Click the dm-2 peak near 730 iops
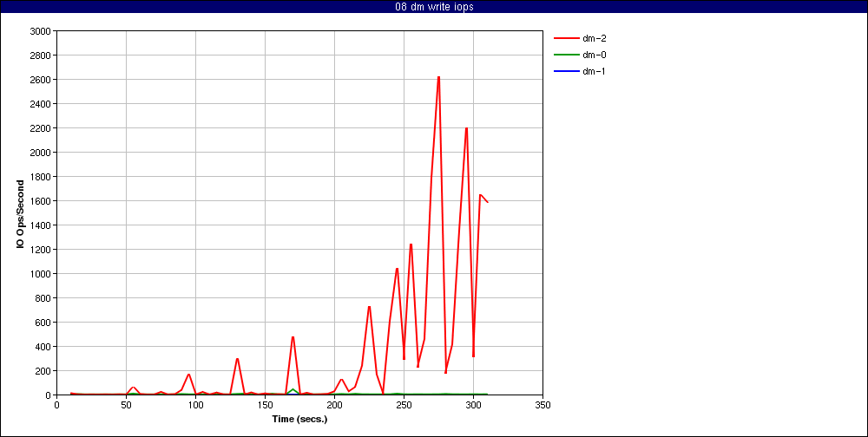 click(x=369, y=306)
